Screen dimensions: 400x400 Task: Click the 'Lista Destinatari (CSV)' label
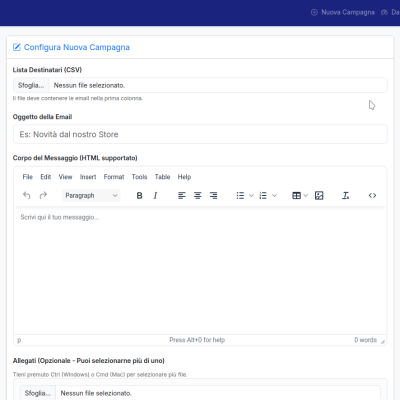(47, 70)
